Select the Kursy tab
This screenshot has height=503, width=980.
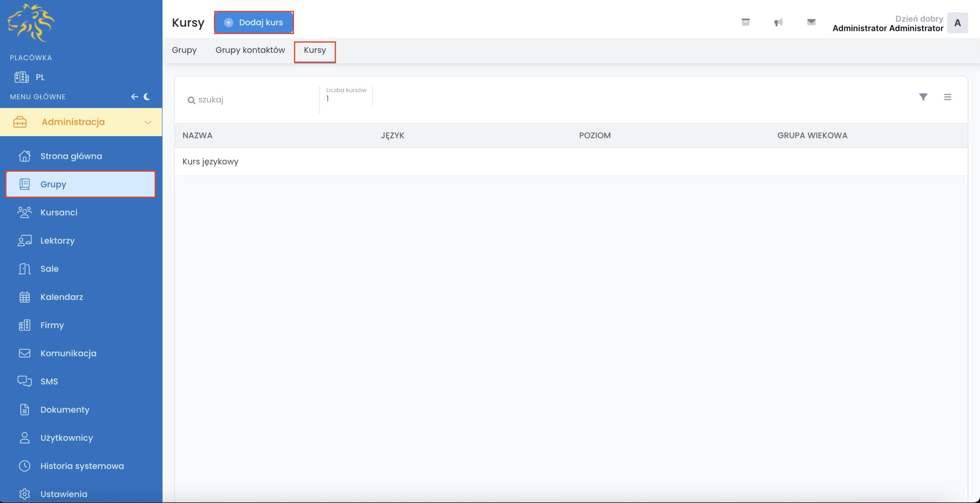315,50
